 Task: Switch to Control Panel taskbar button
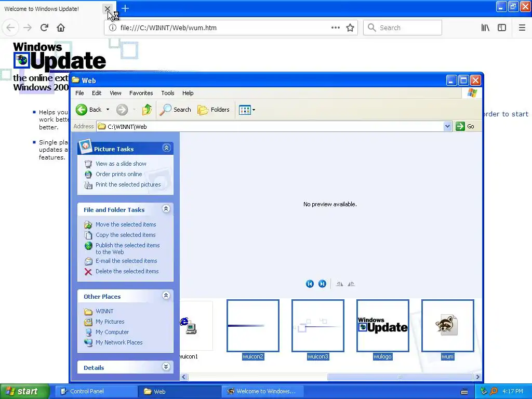click(96, 391)
